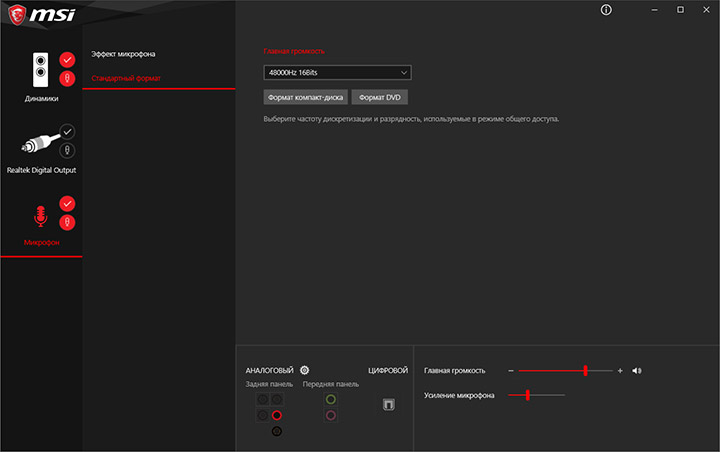Open the Эффект микрофона tab
The height and width of the screenshot is (452, 720).
point(123,54)
